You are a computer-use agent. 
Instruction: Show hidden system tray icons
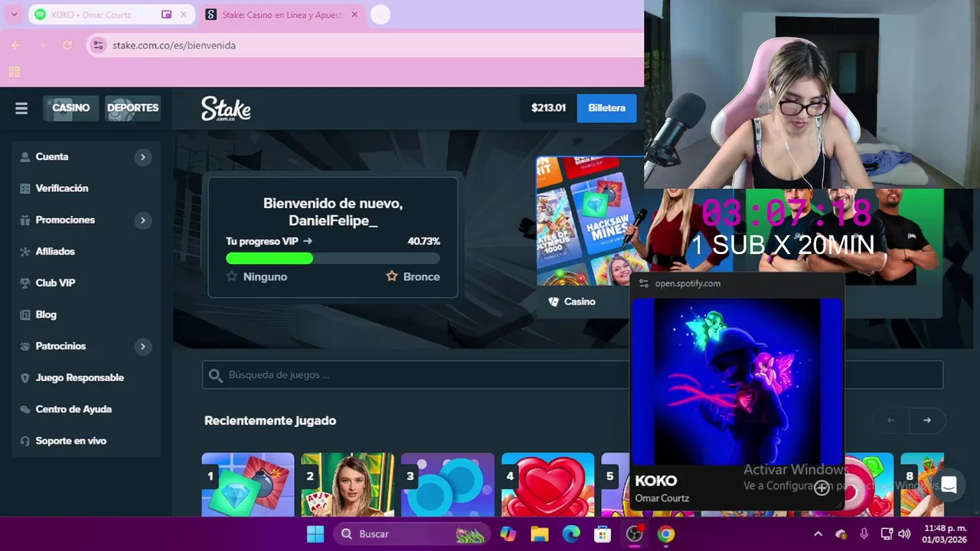coord(818,534)
